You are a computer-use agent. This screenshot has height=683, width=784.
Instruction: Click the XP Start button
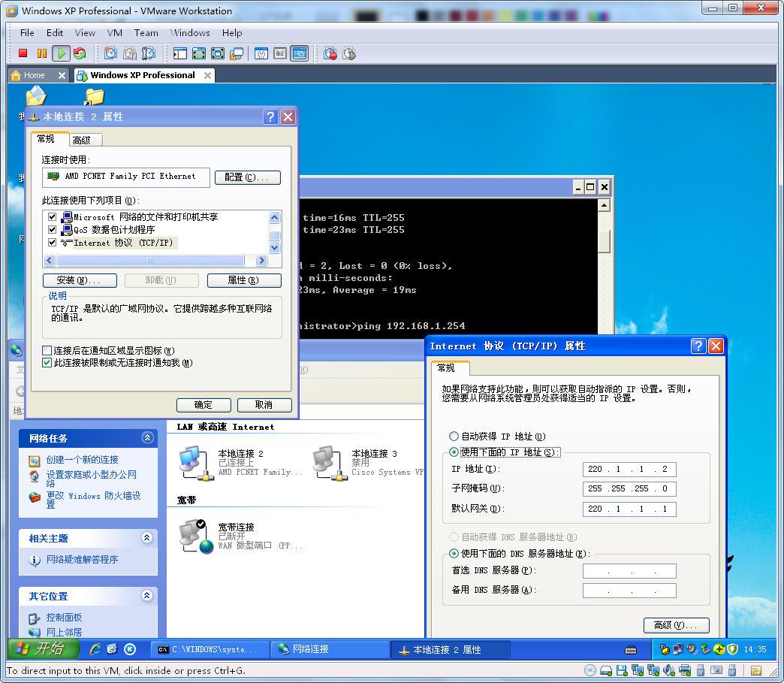coord(44,649)
